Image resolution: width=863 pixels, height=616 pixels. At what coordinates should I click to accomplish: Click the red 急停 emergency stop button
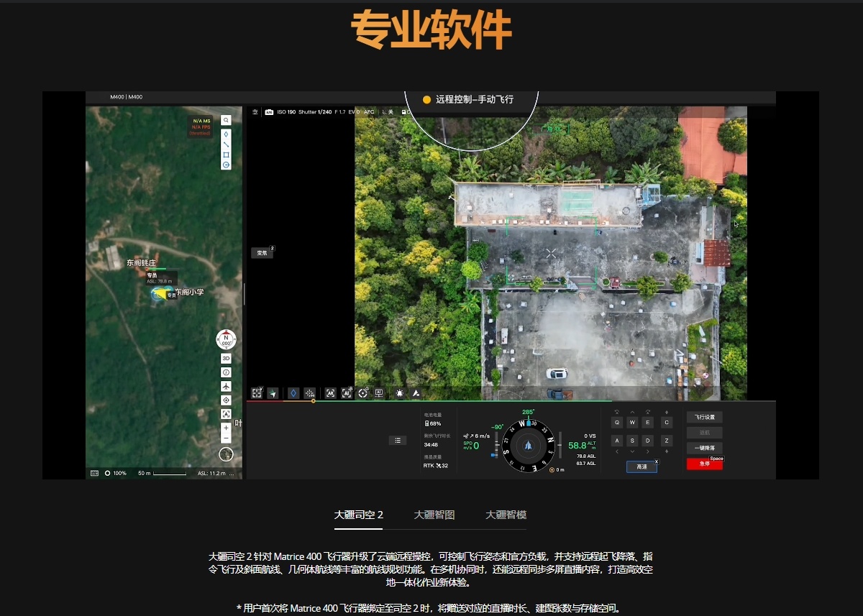[704, 464]
